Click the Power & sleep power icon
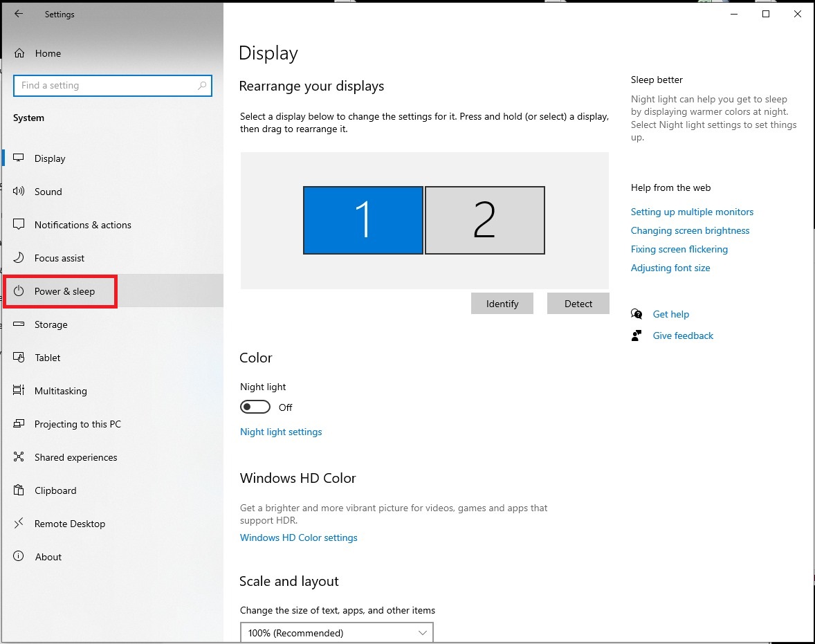This screenshot has height=644, width=815. [19, 291]
